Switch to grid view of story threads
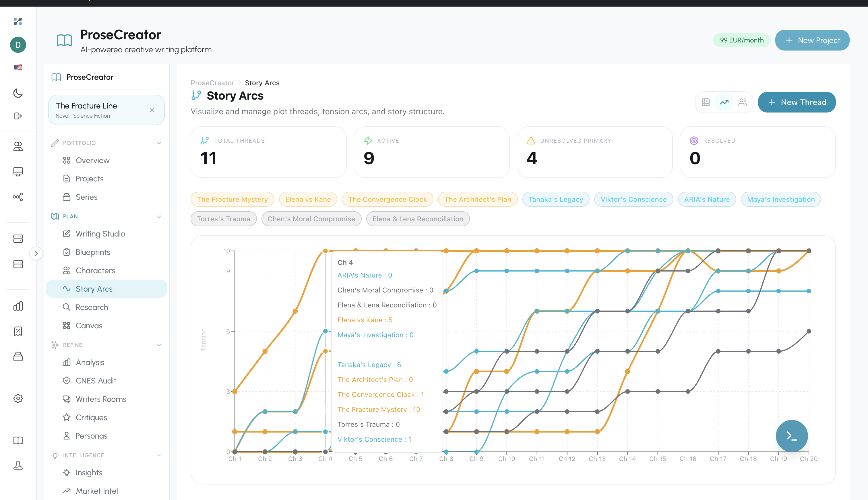The image size is (868, 500). pos(706,102)
